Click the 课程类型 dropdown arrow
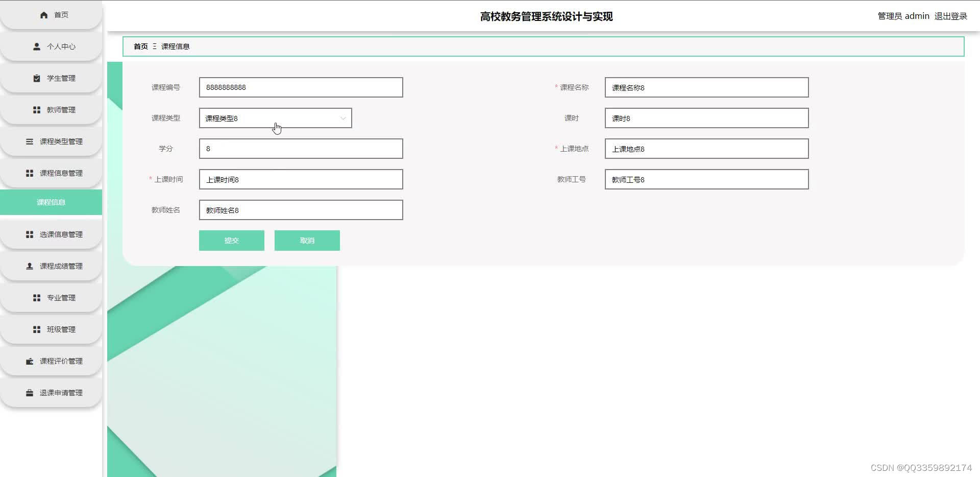 343,118
